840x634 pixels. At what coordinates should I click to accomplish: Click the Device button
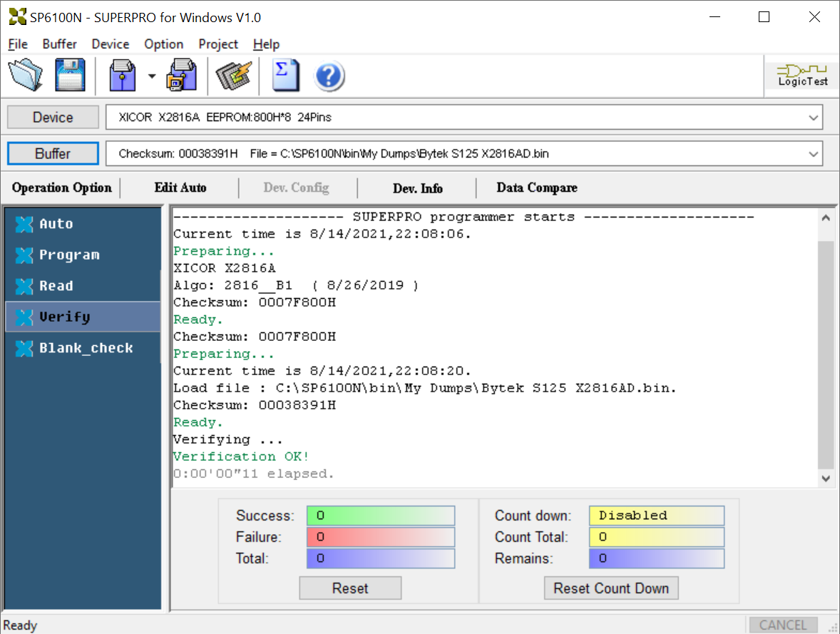pyautogui.click(x=53, y=118)
